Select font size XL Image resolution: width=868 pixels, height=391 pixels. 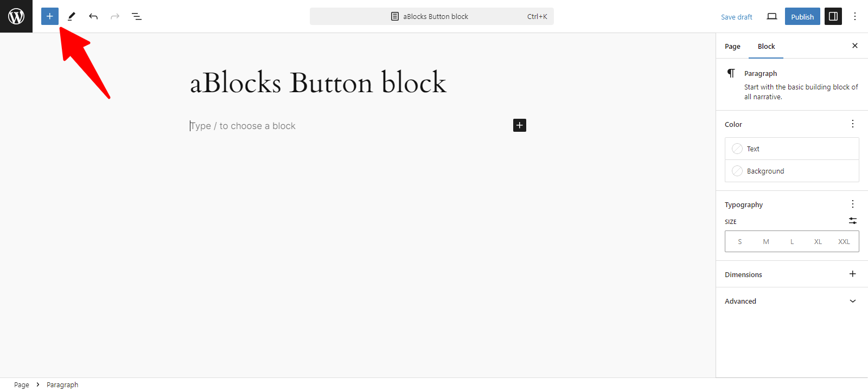(818, 242)
